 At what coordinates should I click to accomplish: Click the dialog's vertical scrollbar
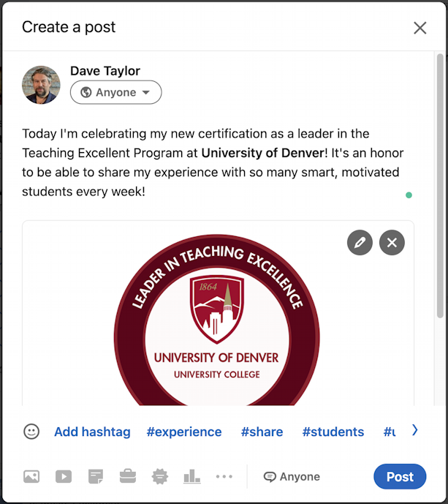[440, 186]
